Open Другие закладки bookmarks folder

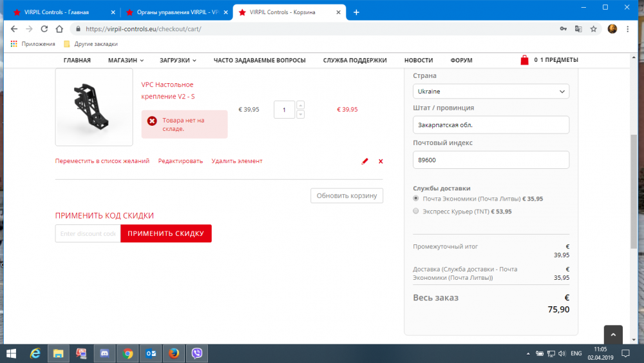pos(91,44)
